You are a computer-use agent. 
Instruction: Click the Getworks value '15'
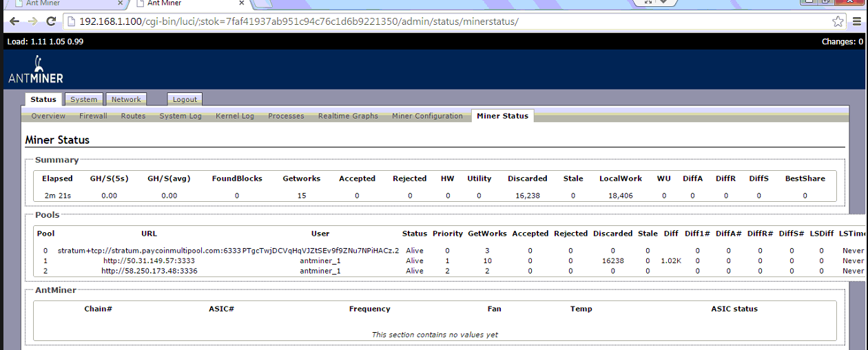(302, 196)
